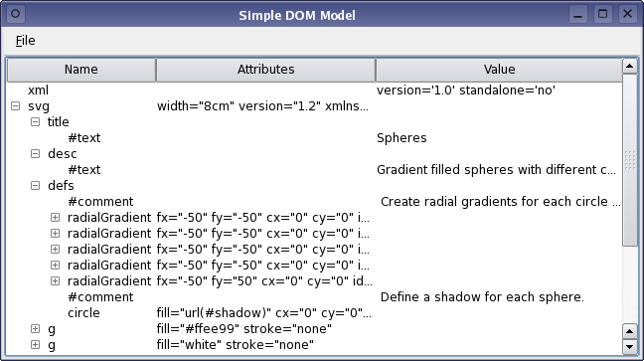Expand the g node with fill #ffee99
Screen dimensions: 644x361
[x=36, y=329]
